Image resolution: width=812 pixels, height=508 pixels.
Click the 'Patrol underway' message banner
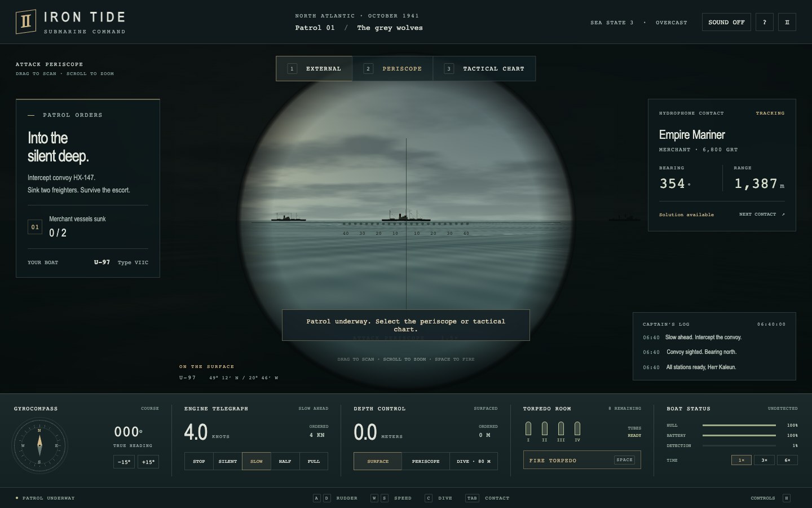tap(406, 325)
